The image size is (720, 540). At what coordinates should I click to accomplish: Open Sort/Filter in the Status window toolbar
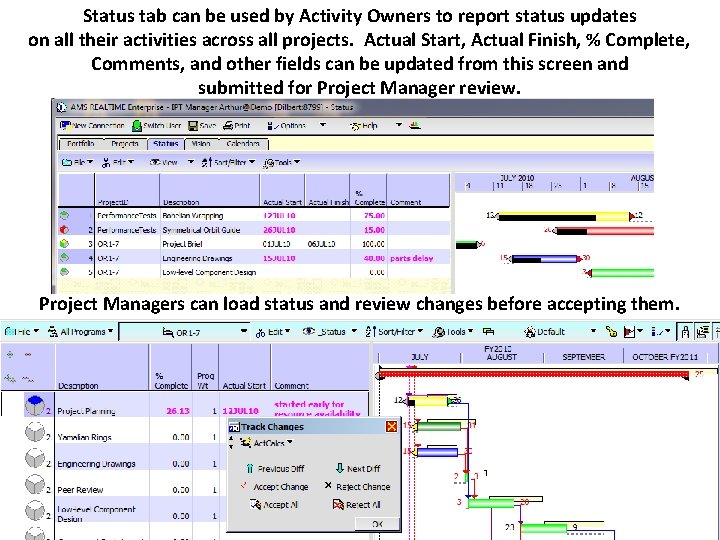tap(228, 162)
